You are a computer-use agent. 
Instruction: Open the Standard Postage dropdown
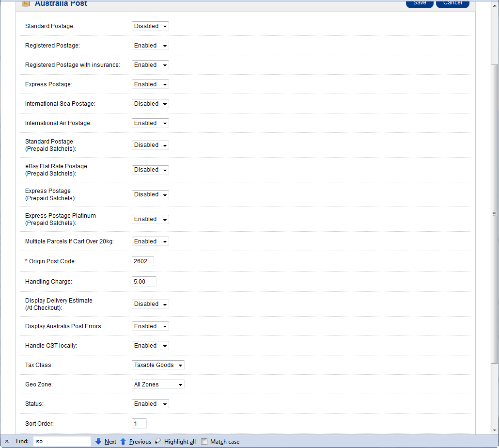150,26
